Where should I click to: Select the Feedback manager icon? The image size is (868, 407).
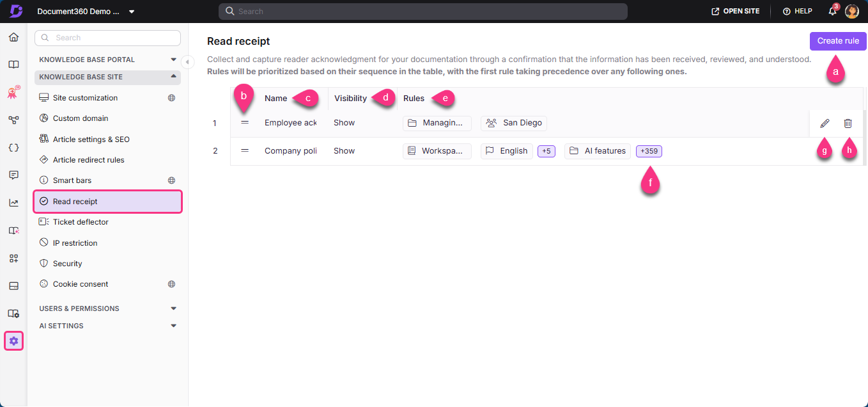13,175
